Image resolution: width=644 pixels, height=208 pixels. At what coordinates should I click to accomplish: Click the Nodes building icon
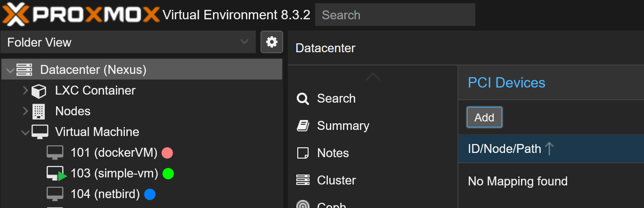click(x=39, y=112)
